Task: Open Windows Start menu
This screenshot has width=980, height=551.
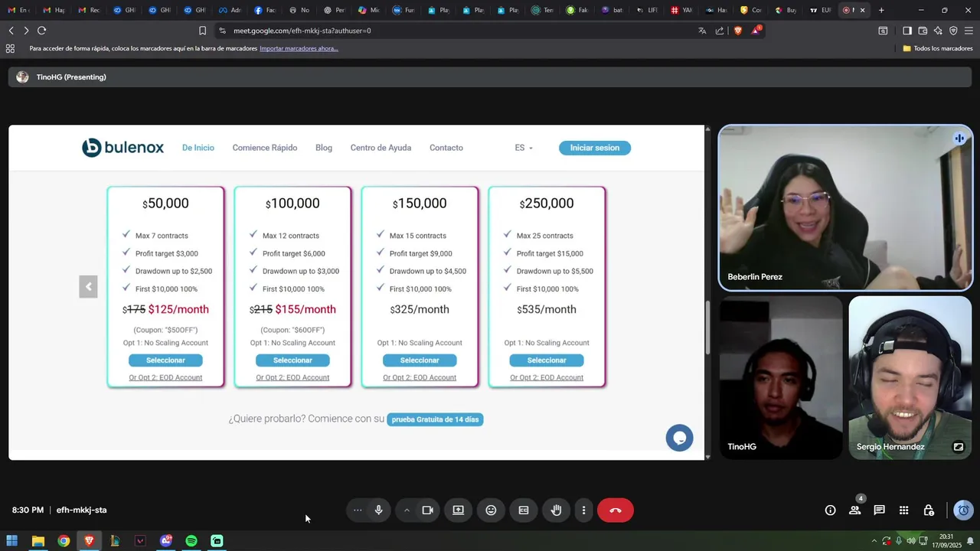Action: tap(12, 541)
